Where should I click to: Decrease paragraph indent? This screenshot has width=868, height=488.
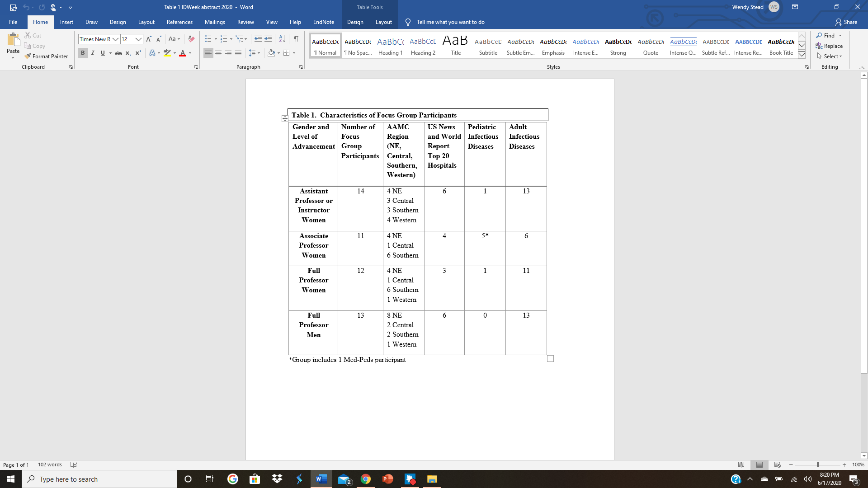pyautogui.click(x=258, y=39)
